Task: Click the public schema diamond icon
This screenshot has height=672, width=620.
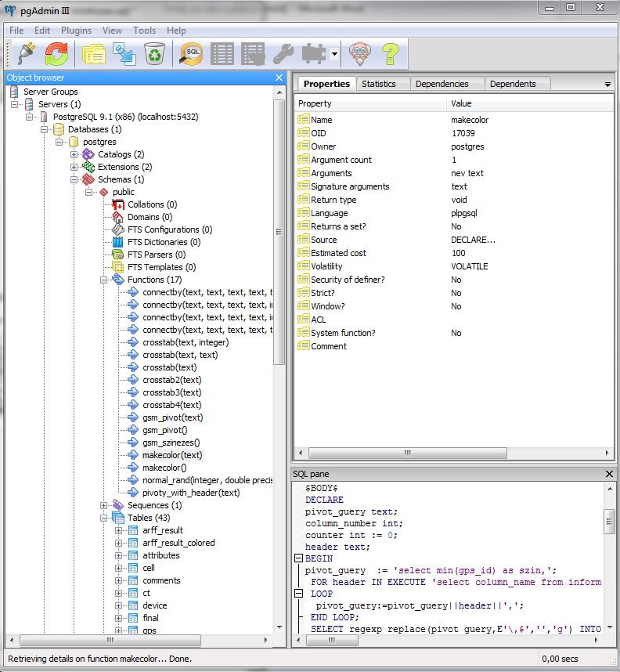Action: pyautogui.click(x=103, y=192)
